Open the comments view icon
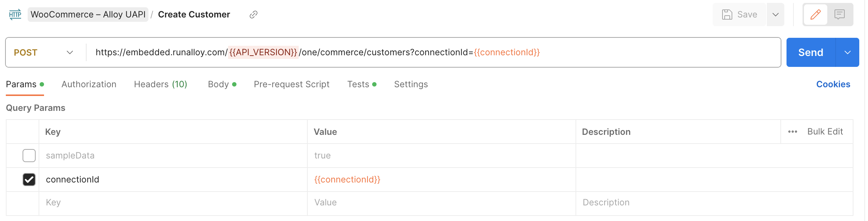 click(840, 15)
